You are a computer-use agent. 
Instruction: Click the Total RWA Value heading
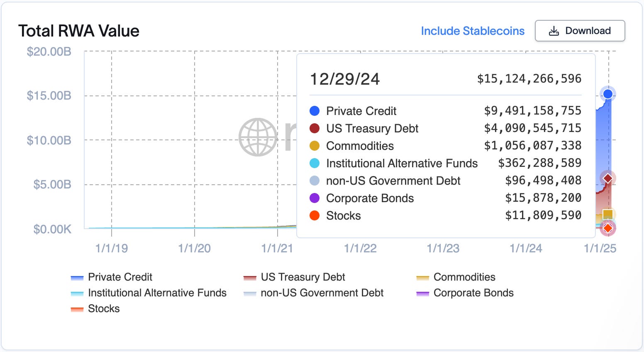coord(79,31)
